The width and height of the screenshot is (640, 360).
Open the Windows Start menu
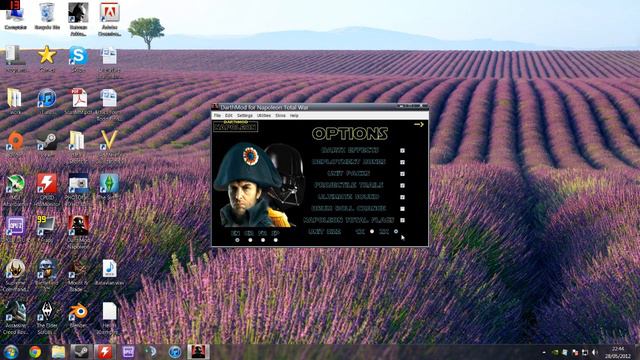[11, 352]
